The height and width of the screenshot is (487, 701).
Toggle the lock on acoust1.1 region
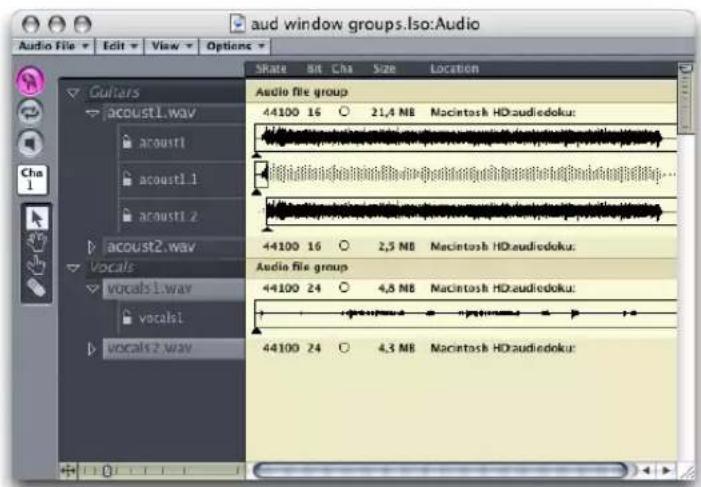[x=127, y=179]
